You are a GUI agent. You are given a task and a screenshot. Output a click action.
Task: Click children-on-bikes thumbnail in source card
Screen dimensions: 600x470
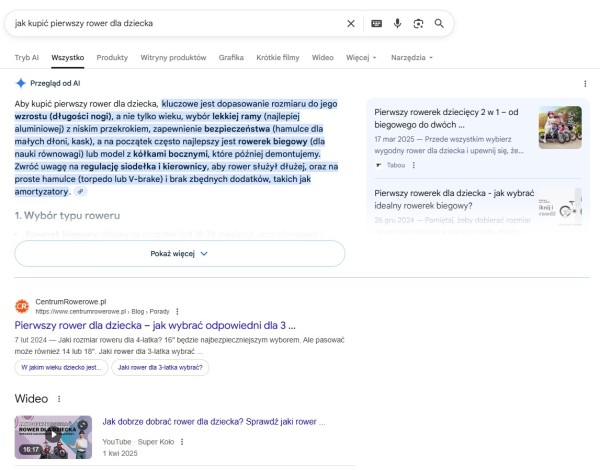(560, 127)
